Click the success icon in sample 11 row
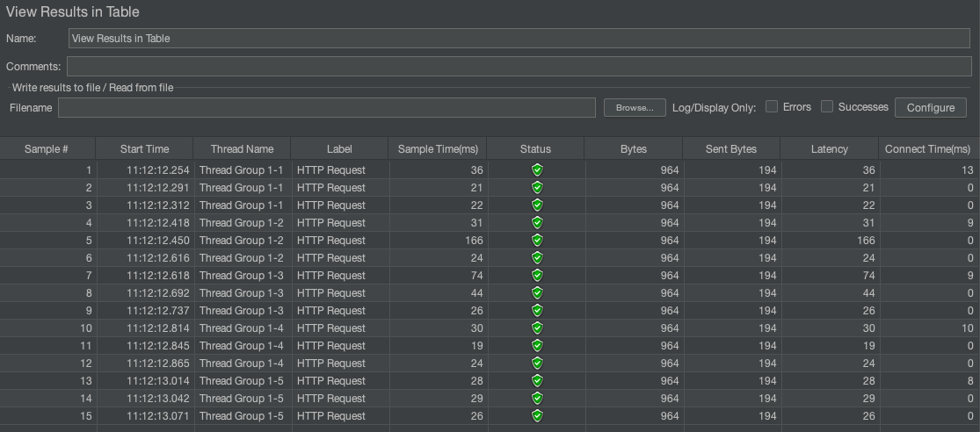980x432 pixels. pos(537,345)
